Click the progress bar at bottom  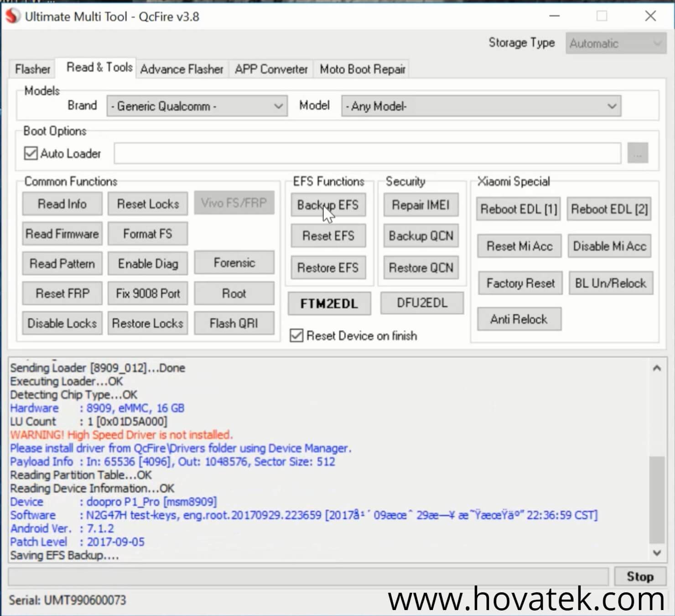[x=308, y=577]
